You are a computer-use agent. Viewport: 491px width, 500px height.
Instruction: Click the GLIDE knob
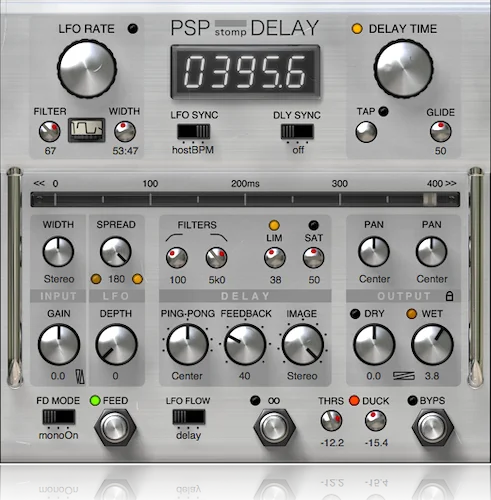pyautogui.click(x=441, y=132)
